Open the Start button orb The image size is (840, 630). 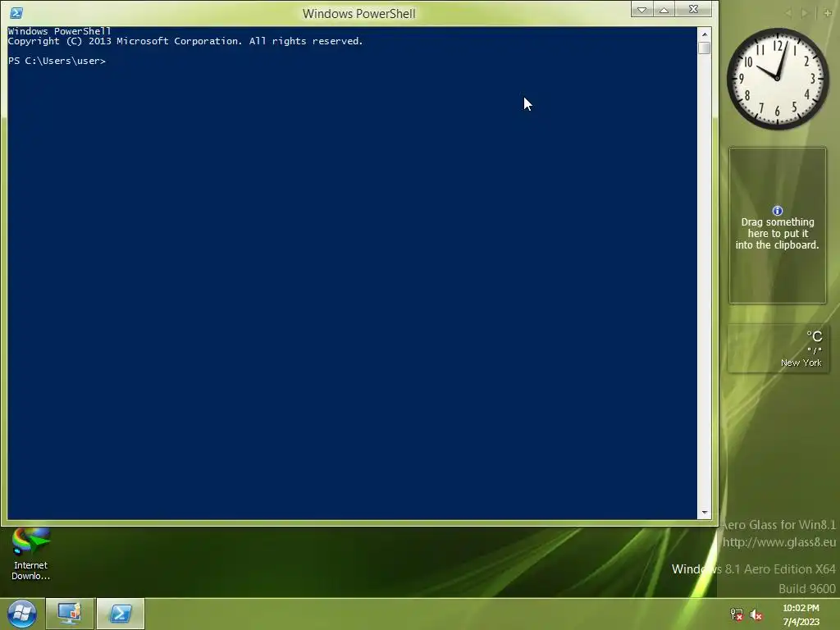(x=22, y=614)
